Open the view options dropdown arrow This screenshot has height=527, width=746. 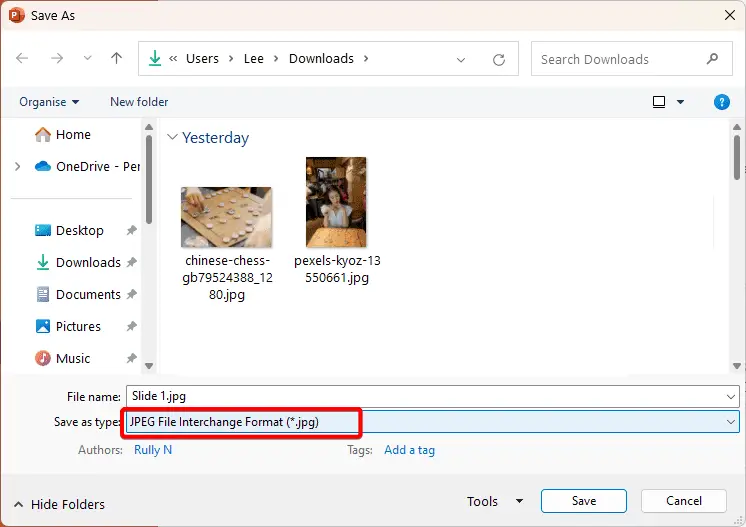pyautogui.click(x=680, y=102)
